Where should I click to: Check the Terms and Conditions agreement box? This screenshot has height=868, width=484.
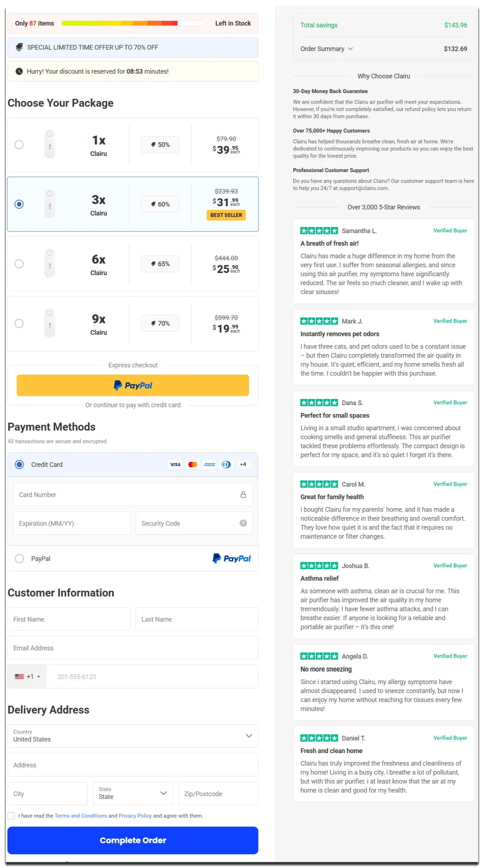point(11,816)
